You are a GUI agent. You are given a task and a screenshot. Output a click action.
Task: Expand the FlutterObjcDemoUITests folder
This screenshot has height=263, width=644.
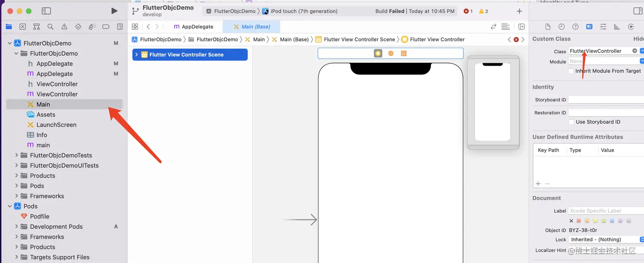pos(16,165)
